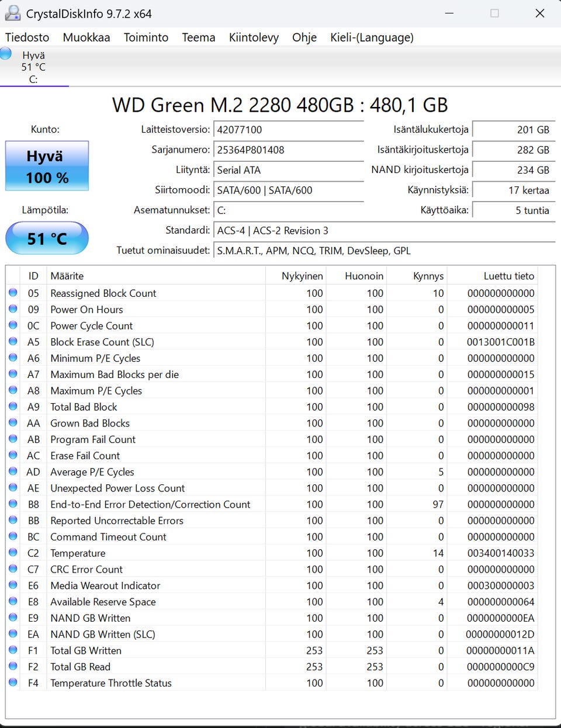Click the CrystalDiskInfo app icon in title bar

[12, 13]
